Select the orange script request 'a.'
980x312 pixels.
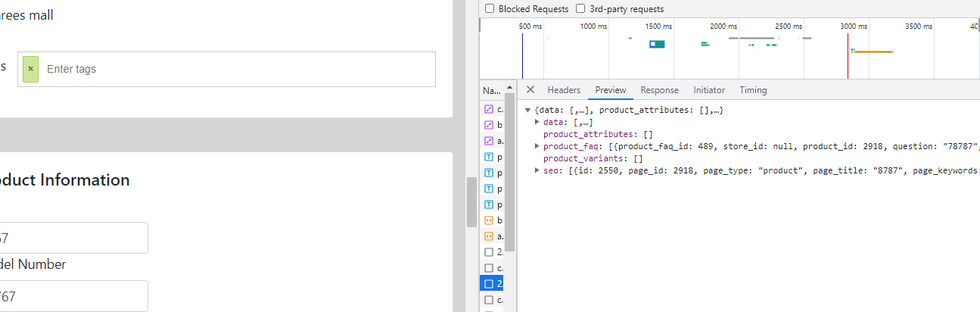point(493,236)
